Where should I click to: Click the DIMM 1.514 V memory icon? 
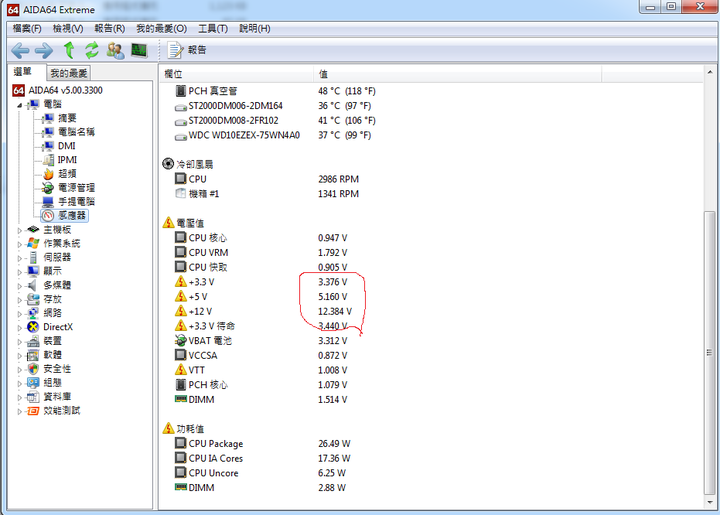(180, 399)
